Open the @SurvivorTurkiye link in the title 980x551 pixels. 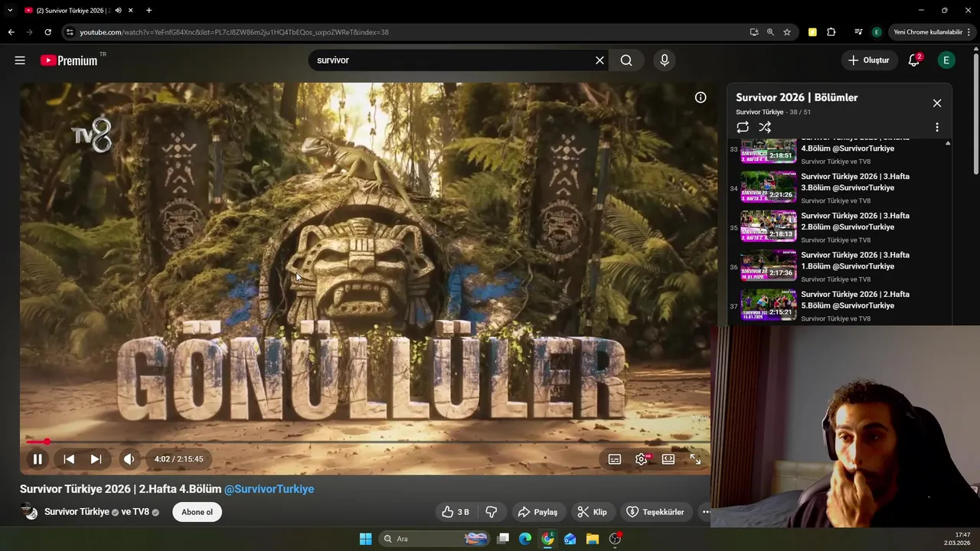coord(269,489)
